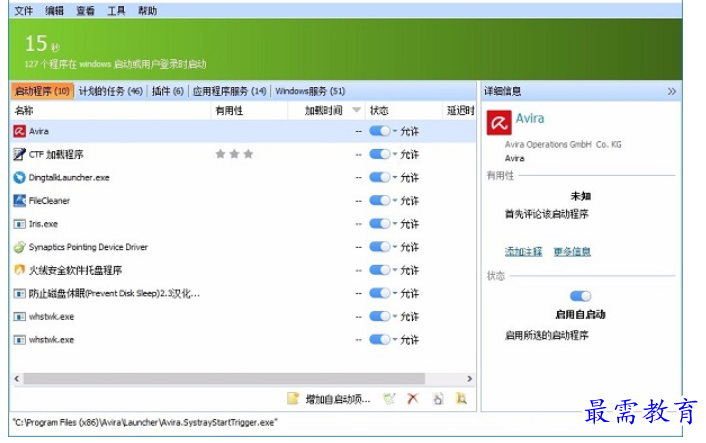Open the 工具 menu
This screenshot has width=706, height=443.
[x=116, y=10]
